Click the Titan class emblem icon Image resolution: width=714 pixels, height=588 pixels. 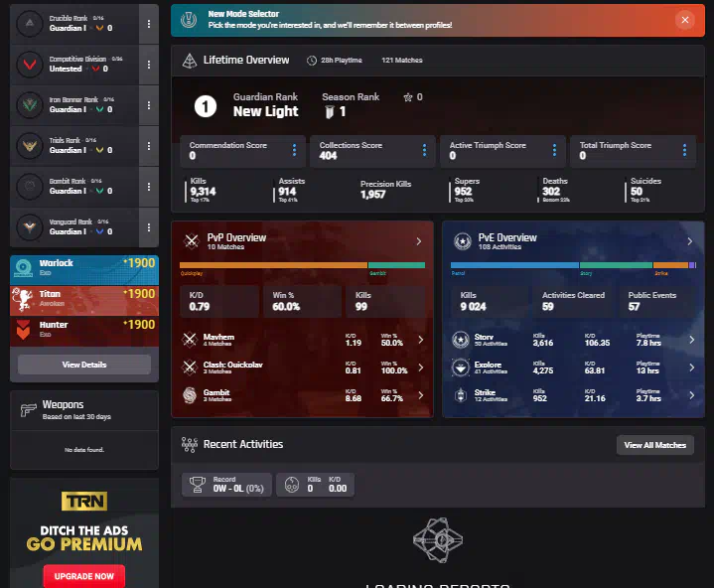point(22,300)
